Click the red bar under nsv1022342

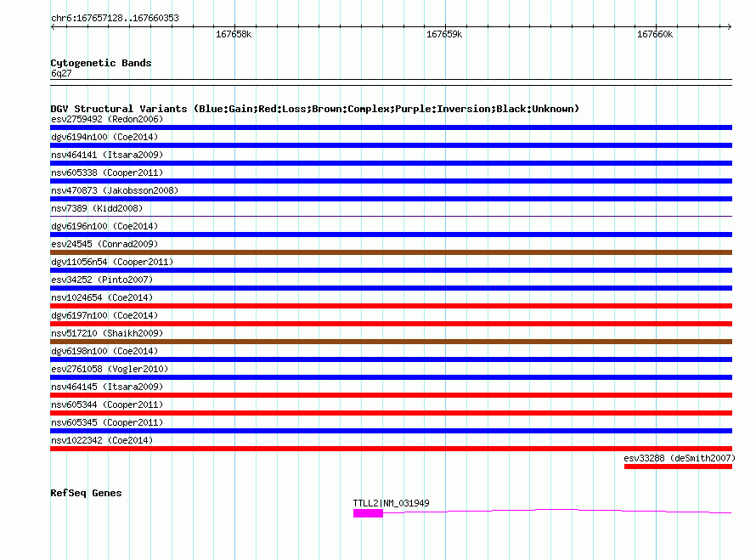pyautogui.click(x=391, y=449)
